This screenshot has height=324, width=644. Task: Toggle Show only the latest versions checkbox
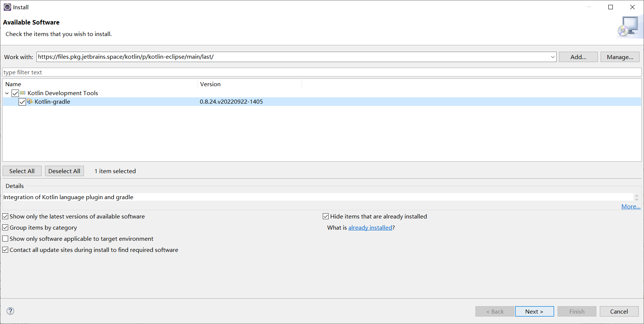[x=5, y=216]
